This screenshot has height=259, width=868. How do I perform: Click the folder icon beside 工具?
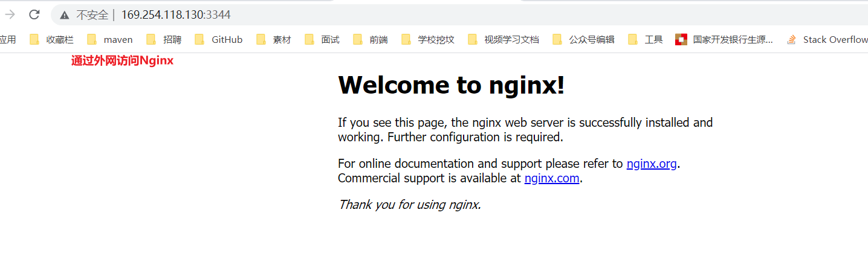point(633,40)
